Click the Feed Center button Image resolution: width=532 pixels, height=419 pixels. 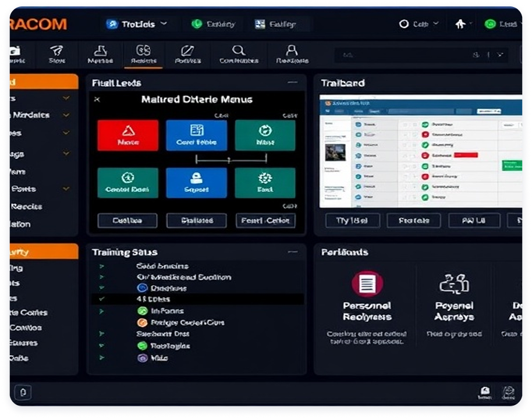[265, 221]
